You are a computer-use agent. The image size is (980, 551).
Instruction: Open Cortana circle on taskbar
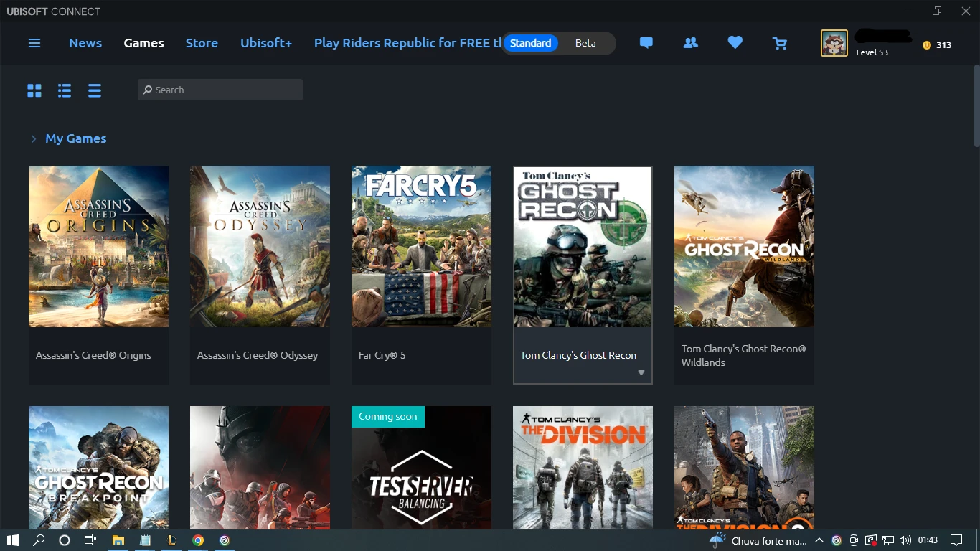pos(65,540)
